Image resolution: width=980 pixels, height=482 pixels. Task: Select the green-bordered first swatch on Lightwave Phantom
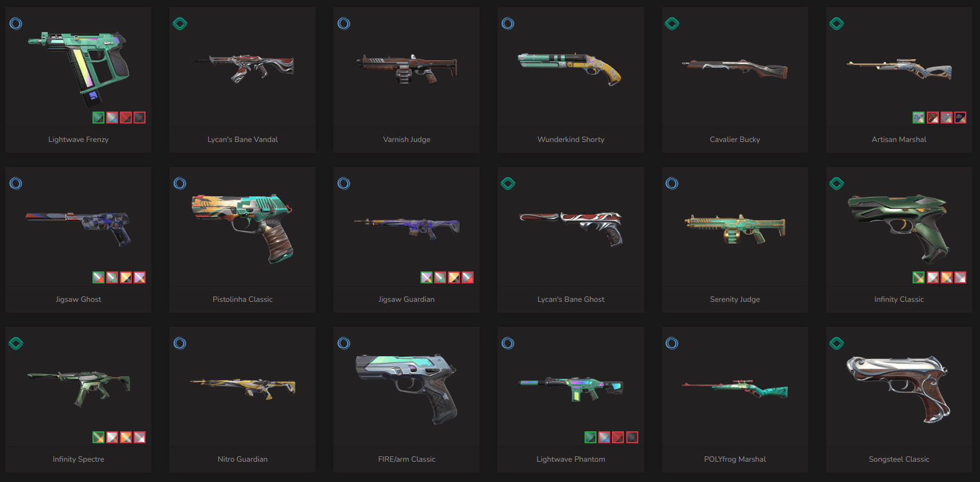click(x=591, y=437)
